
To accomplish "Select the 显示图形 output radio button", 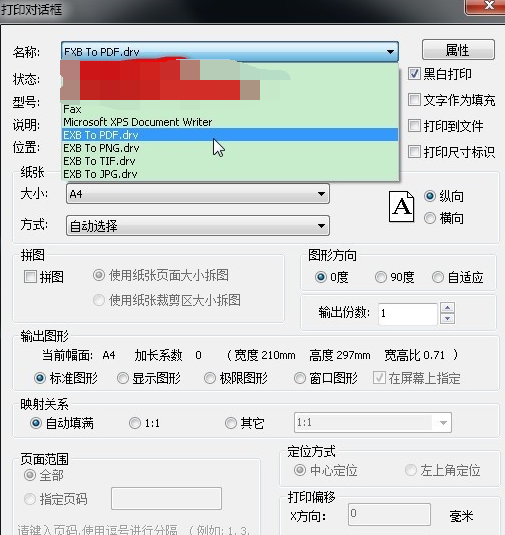I will pyautogui.click(x=123, y=378).
